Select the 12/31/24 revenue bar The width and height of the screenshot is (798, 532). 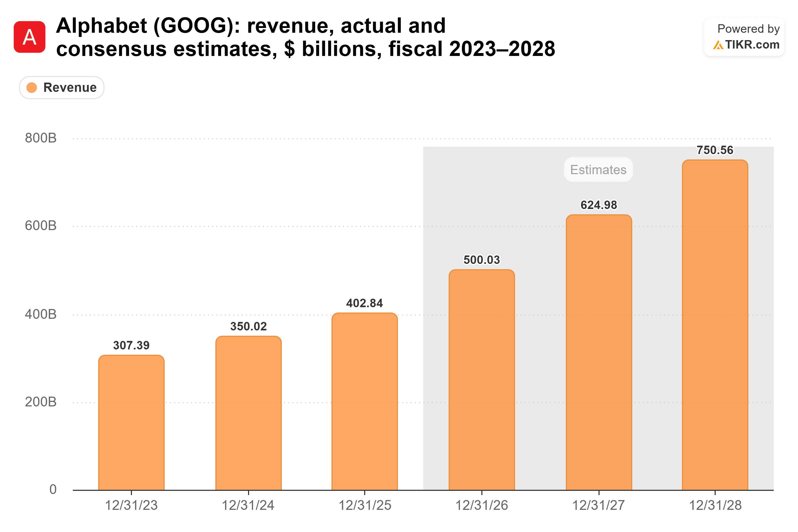248,413
